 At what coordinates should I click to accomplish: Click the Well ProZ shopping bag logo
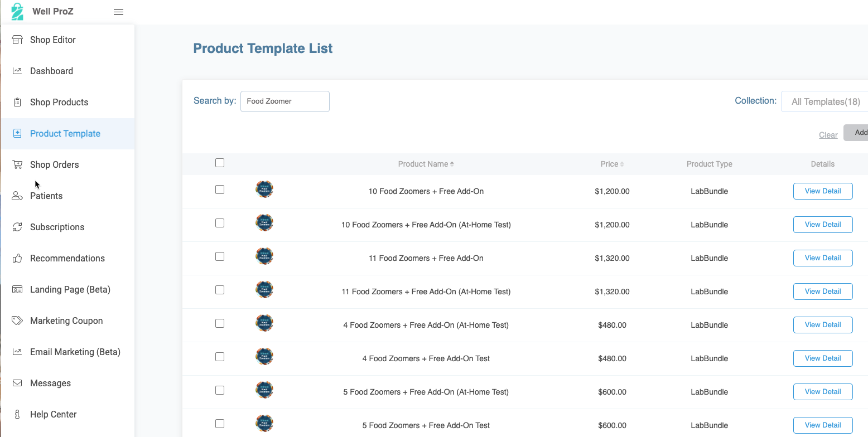click(17, 11)
